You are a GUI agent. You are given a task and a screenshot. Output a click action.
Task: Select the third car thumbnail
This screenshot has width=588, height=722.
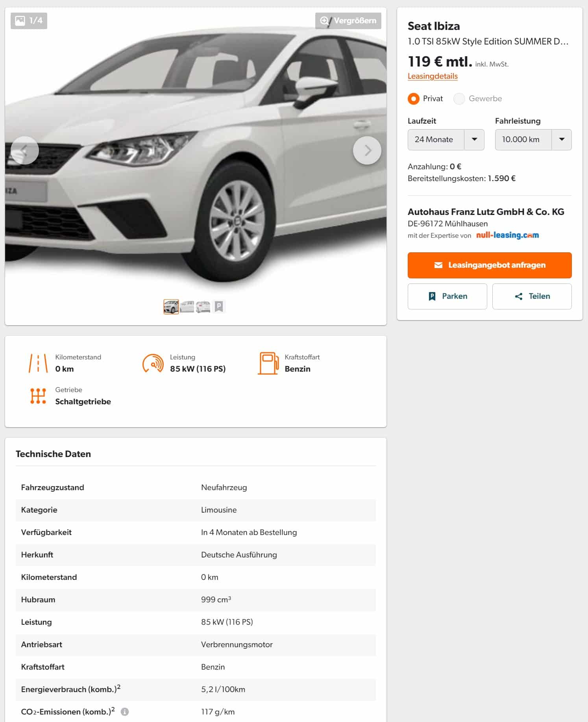pyautogui.click(x=203, y=307)
